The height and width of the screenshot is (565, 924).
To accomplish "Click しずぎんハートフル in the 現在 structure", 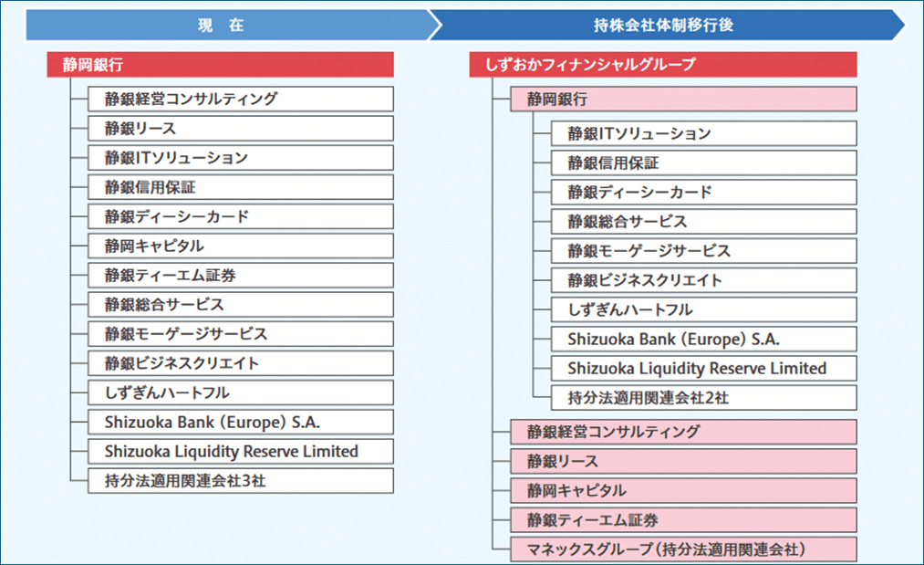I will 241,393.
